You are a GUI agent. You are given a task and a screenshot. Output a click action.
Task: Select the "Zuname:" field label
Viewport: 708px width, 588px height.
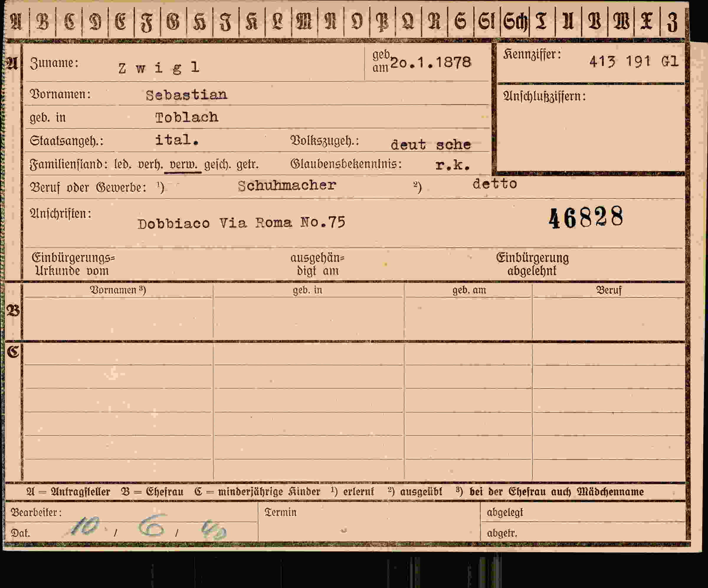pos(54,63)
